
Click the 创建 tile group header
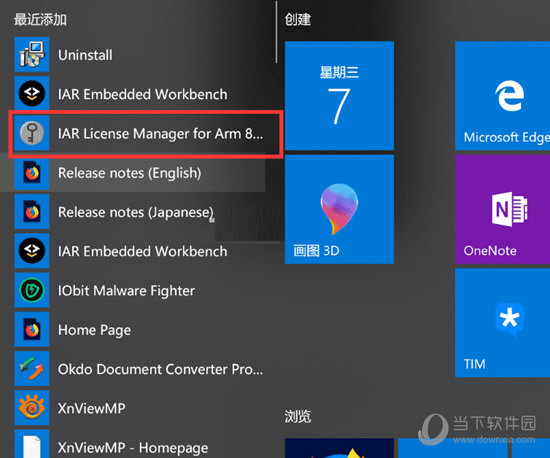pos(298,19)
